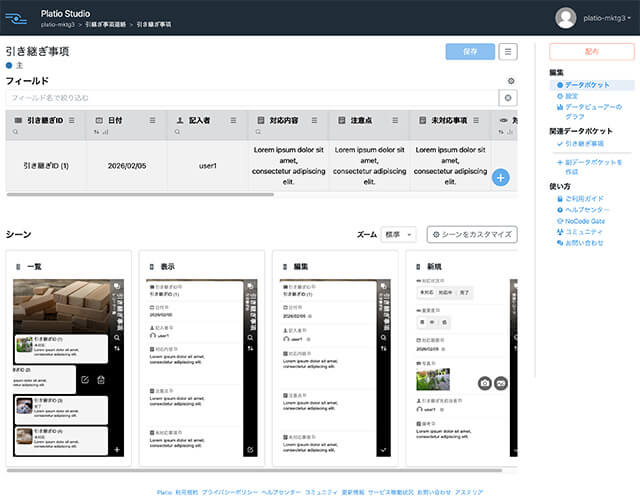Click the 保存 button

[470, 52]
